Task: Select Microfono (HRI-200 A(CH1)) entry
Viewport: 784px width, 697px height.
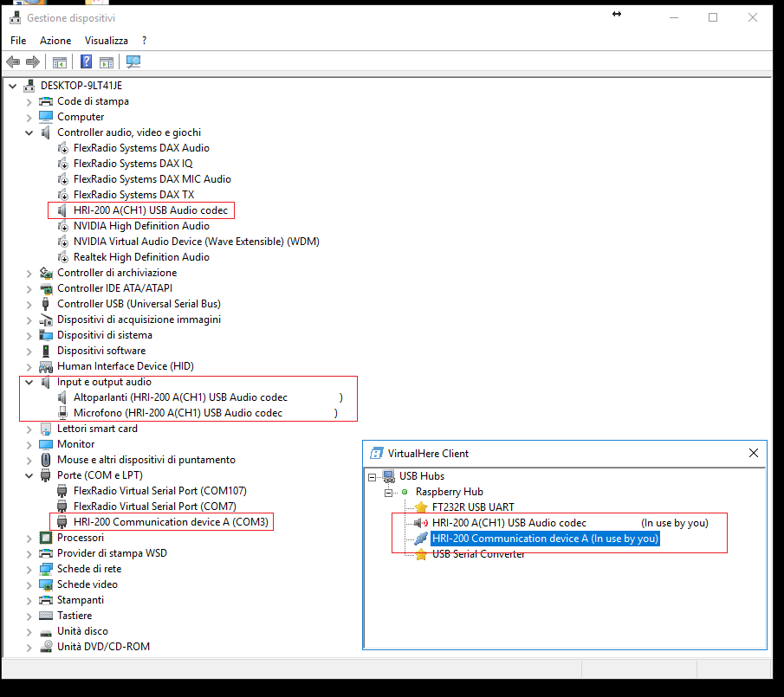Action: 205,413
